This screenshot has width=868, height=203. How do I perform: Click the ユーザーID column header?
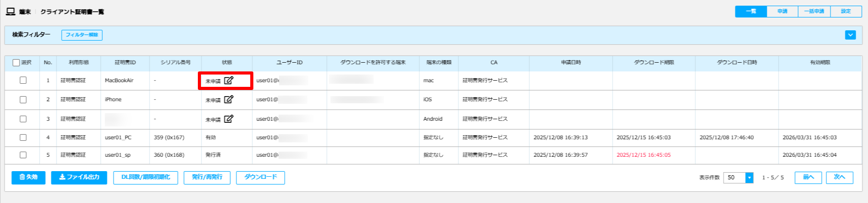[289, 63]
